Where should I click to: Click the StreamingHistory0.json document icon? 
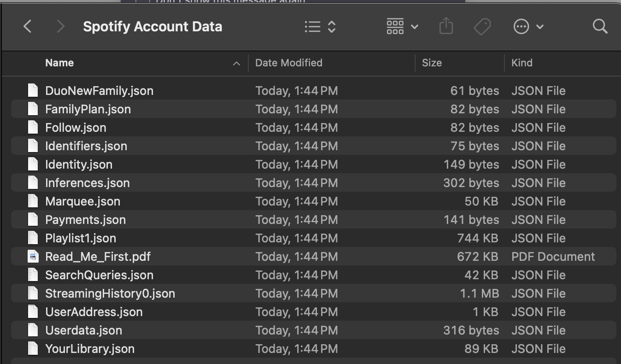(x=33, y=293)
